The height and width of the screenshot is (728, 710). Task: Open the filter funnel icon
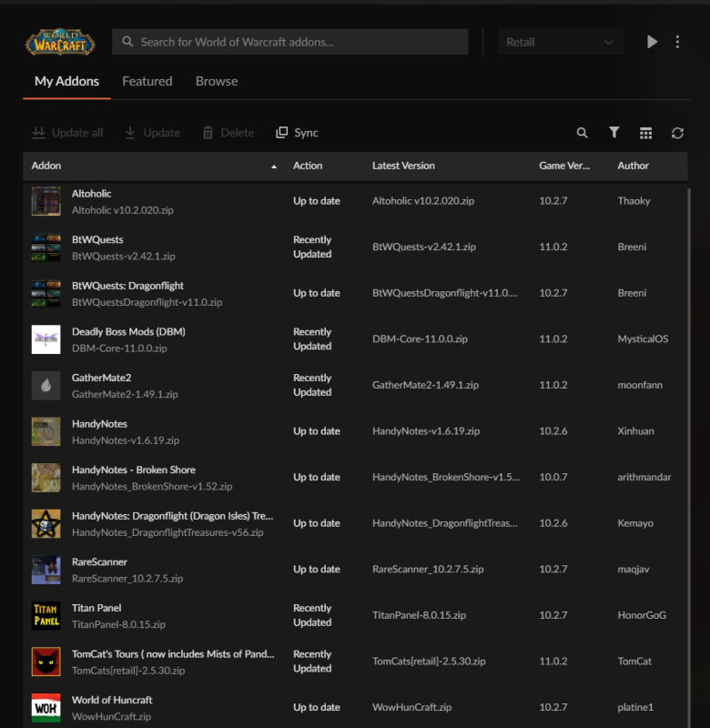pos(614,132)
